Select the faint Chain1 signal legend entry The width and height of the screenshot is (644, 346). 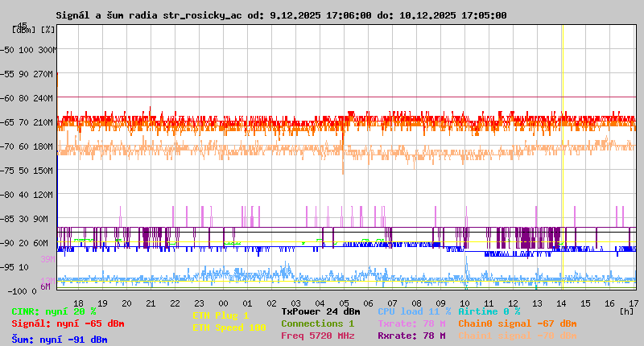(x=517, y=336)
